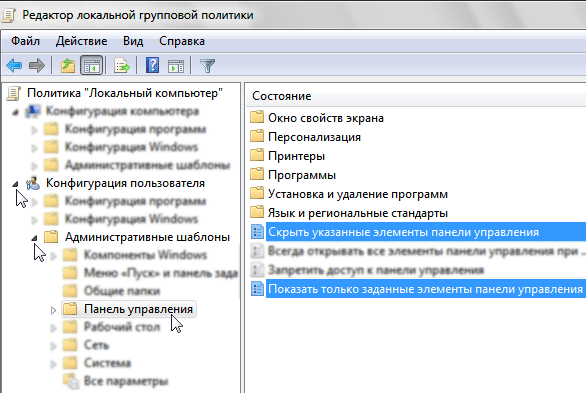Click folder icon beside Язык и региональные стандарты

click(257, 213)
